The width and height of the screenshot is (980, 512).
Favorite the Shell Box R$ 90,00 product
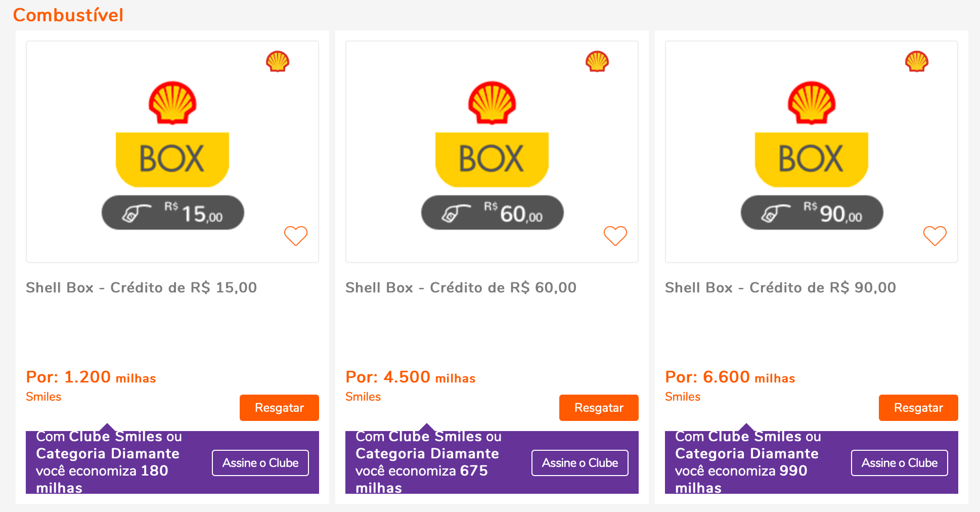pos(935,236)
